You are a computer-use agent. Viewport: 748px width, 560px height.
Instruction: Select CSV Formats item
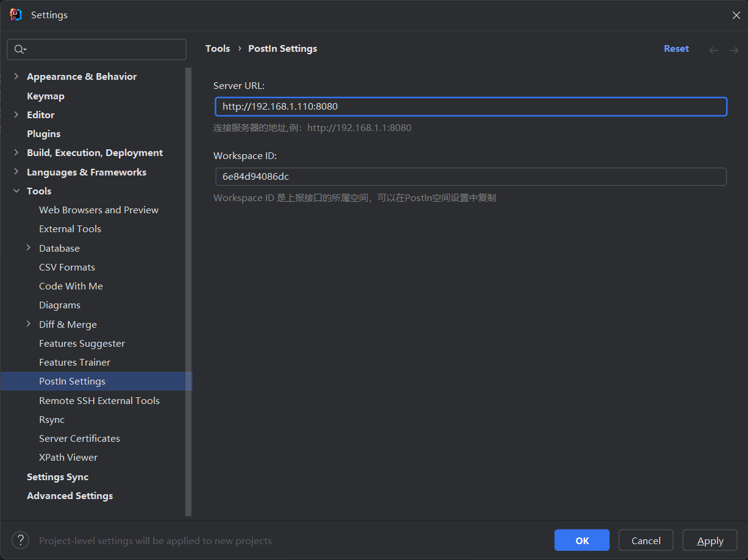pos(67,267)
